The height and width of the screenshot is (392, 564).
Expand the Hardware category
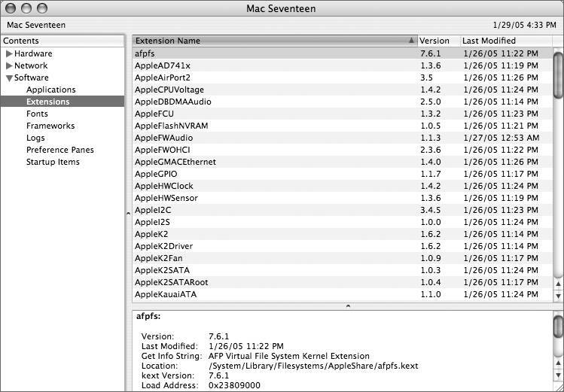[x=9, y=54]
